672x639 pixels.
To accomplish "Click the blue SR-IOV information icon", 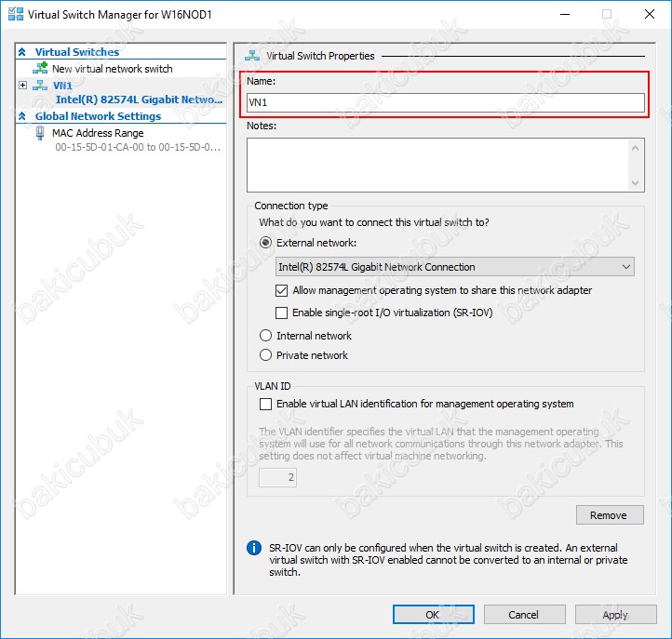I will (x=254, y=548).
